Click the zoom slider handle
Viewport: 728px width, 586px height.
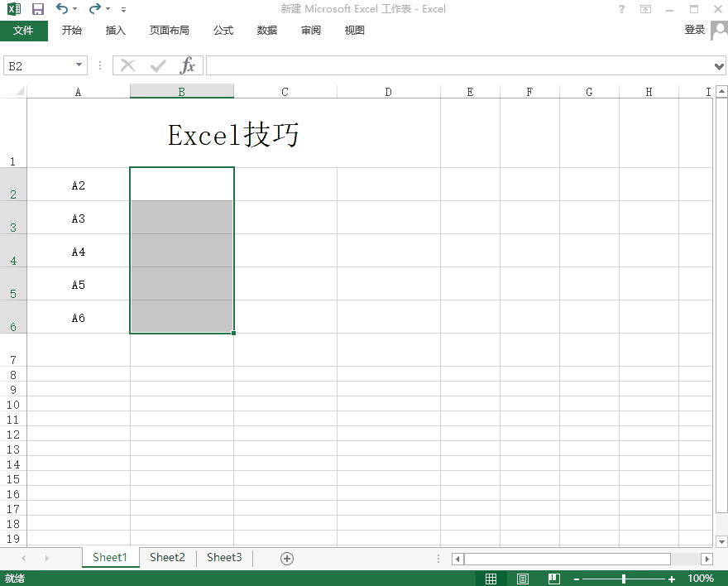coord(624,579)
